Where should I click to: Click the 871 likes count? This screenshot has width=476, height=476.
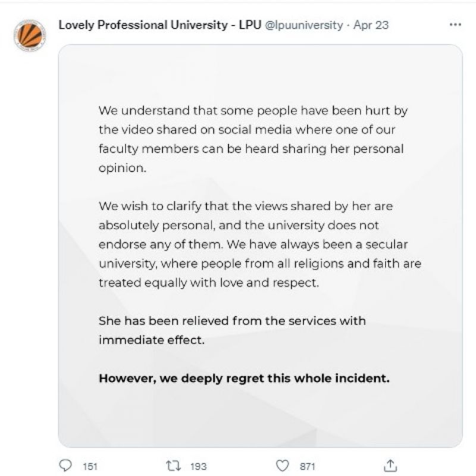308,465
